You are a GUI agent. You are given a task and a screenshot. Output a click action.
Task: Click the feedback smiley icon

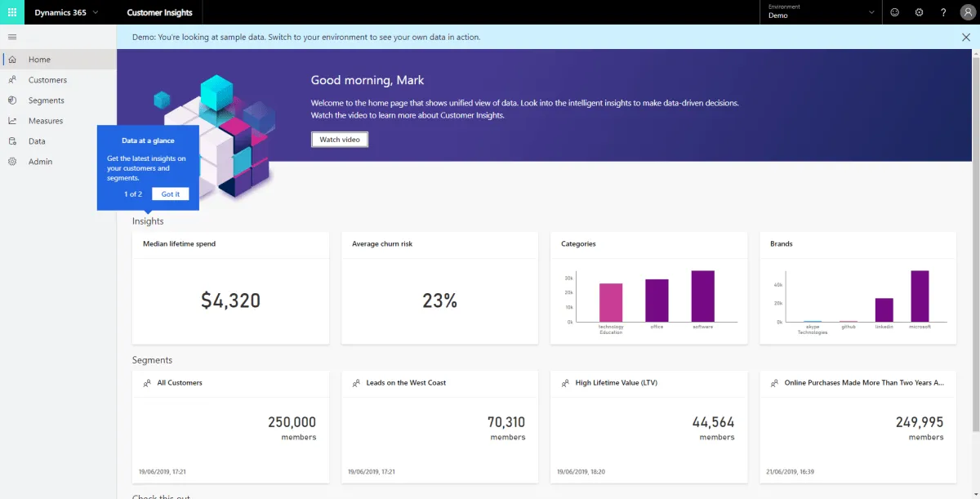(895, 13)
